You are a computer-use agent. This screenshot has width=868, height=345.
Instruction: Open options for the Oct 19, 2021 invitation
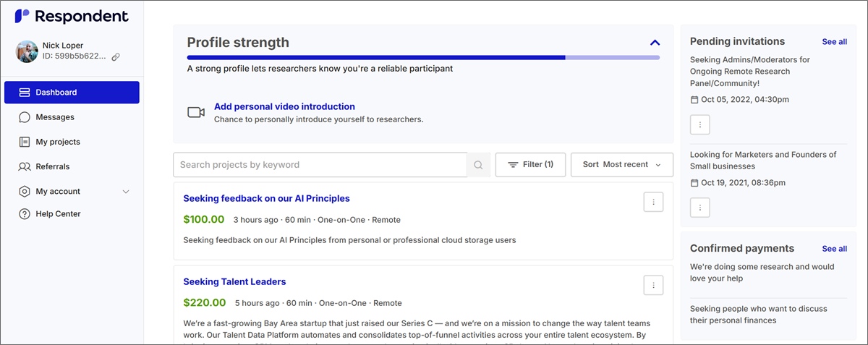(699, 208)
